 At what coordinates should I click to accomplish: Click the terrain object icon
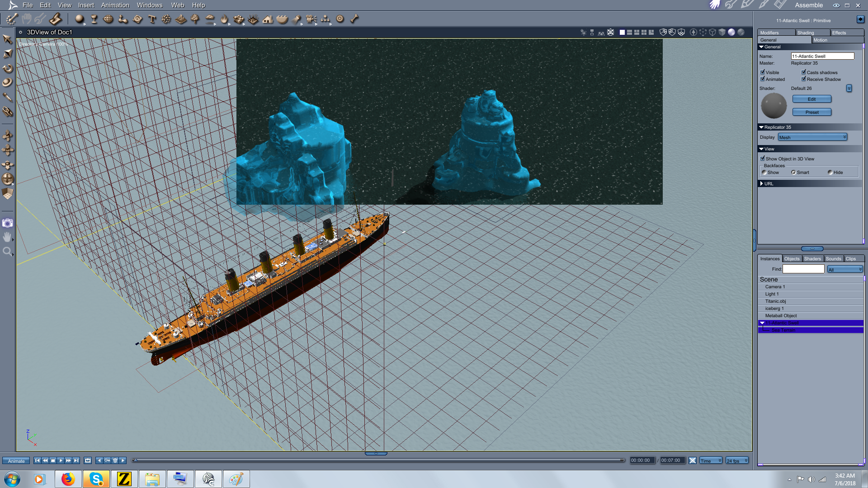(x=181, y=19)
